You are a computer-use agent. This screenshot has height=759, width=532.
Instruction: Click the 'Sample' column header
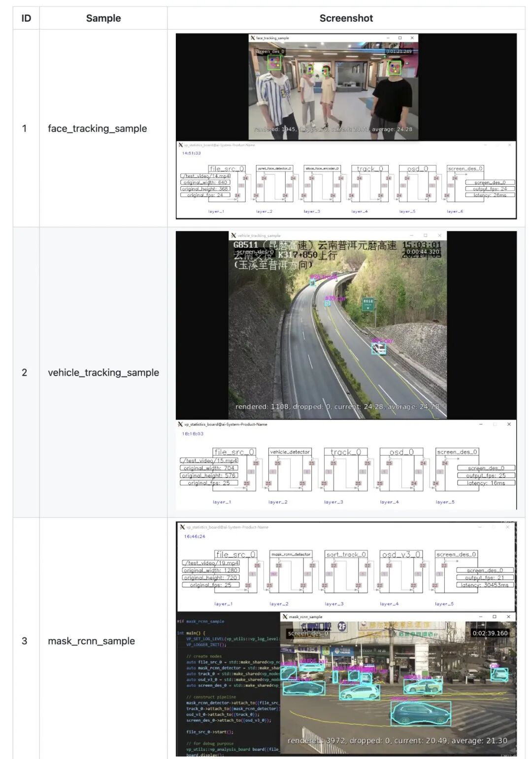[x=103, y=18]
